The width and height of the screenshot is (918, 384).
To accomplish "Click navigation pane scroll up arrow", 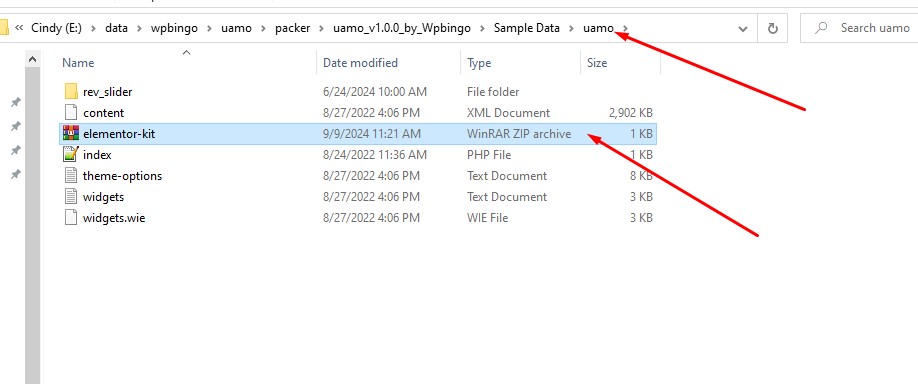I will coord(33,59).
